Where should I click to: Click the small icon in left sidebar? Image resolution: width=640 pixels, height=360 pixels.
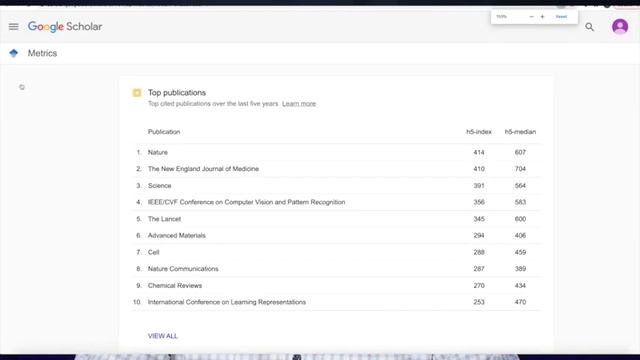(22, 87)
